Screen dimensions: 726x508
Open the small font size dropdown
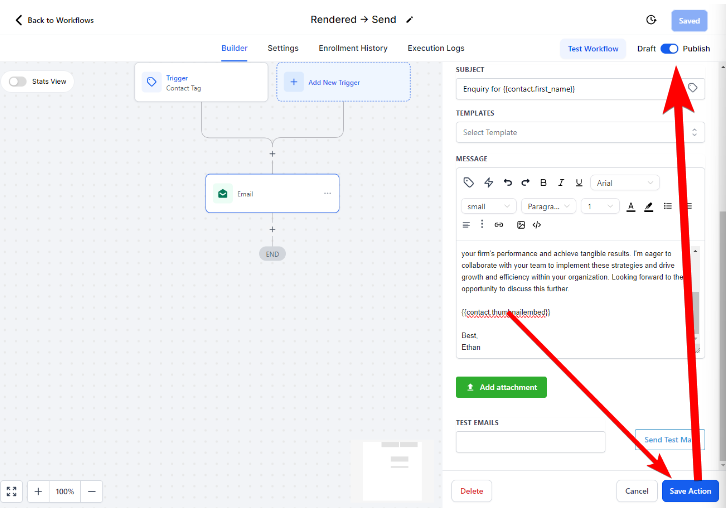pos(488,206)
